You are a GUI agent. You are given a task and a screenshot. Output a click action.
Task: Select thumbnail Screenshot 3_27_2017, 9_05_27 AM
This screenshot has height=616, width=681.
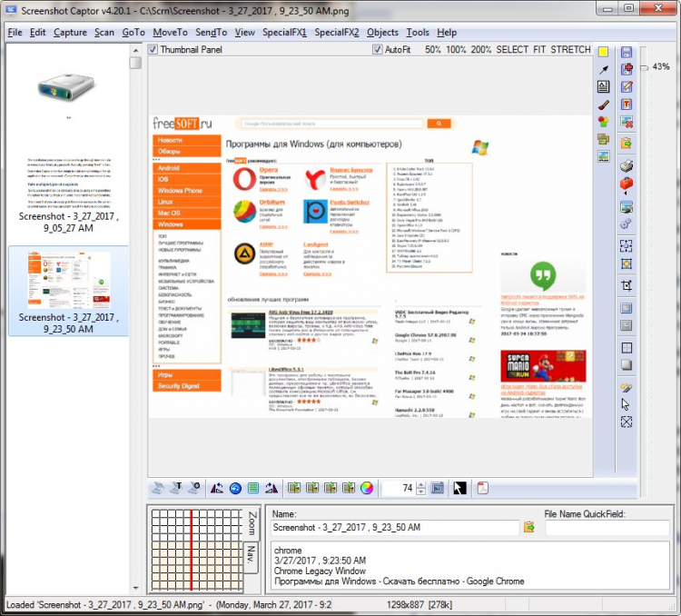click(x=68, y=194)
